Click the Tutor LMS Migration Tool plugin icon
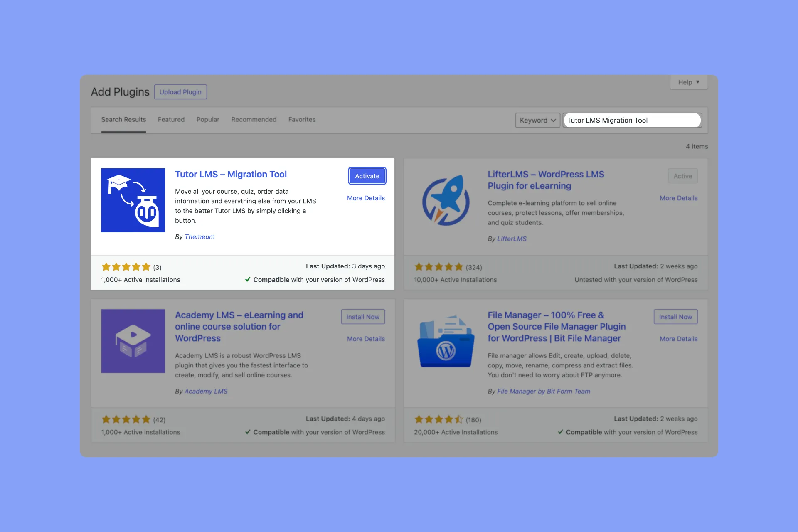 click(x=133, y=200)
